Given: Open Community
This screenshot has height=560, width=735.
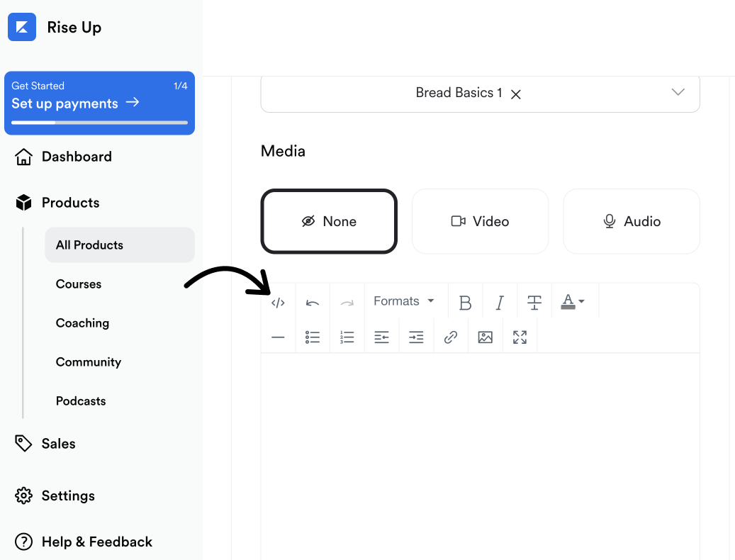Looking at the screenshot, I should click(x=88, y=362).
